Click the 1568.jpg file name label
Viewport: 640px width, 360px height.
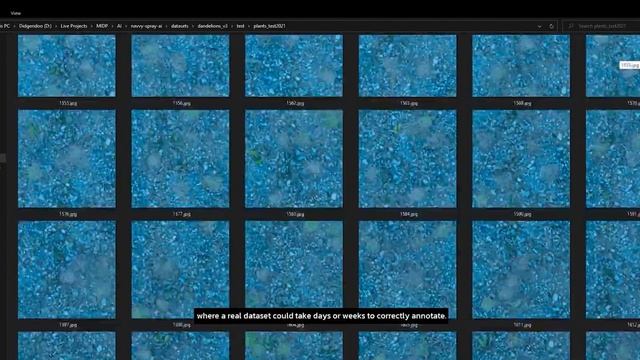click(522, 104)
